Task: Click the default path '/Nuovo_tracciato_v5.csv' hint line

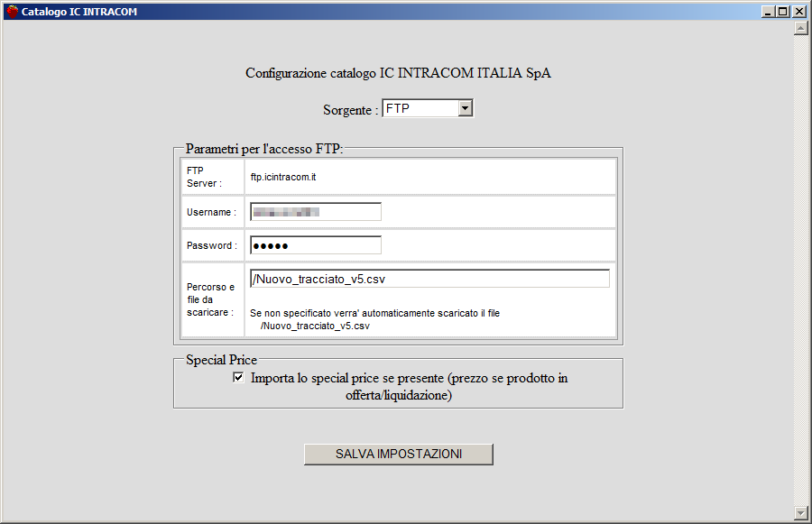Action: click(x=315, y=326)
